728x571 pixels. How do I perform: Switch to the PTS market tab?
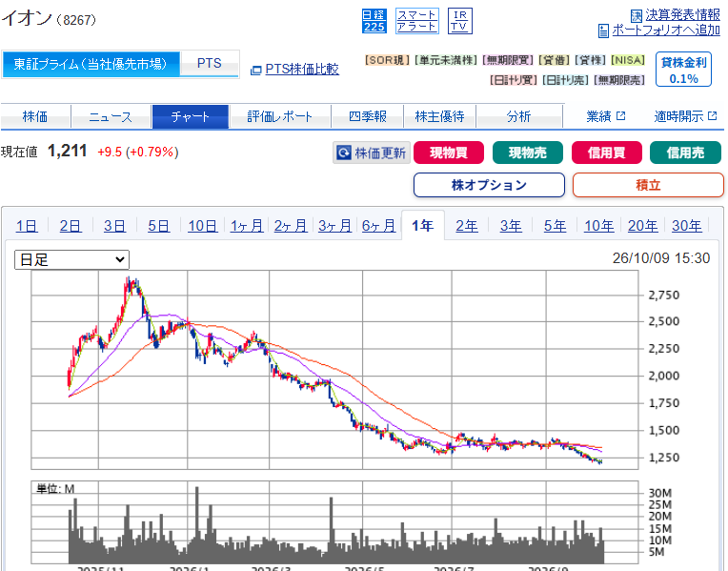[209, 64]
